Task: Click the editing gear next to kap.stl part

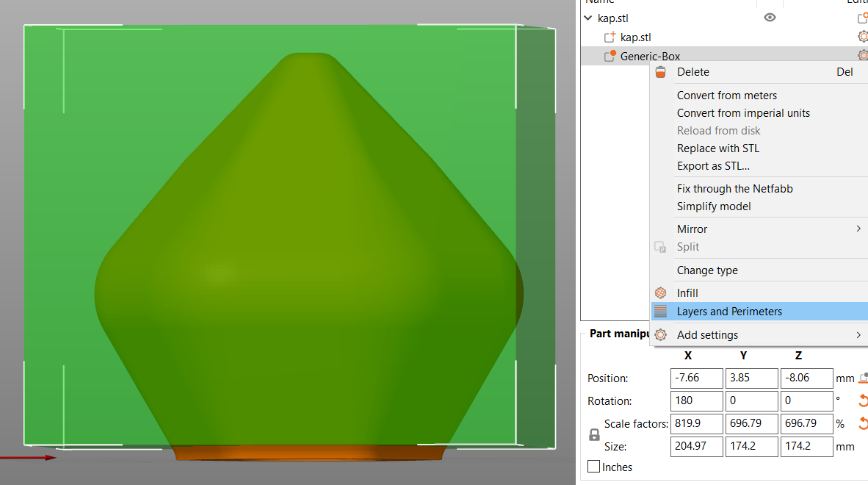Action: (x=864, y=36)
